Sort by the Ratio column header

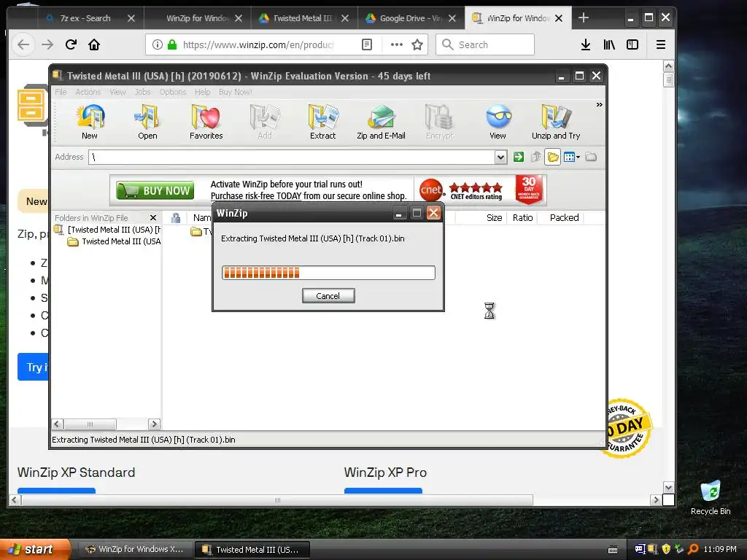click(x=522, y=217)
